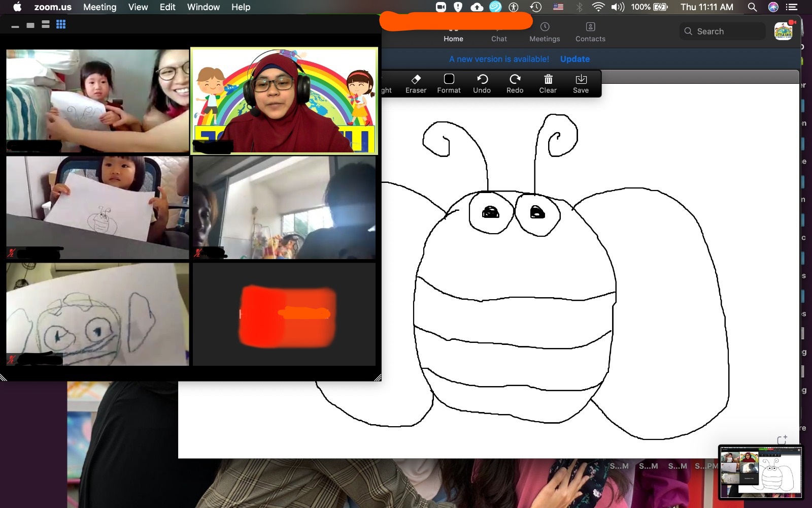Open the Meetings tab

[x=545, y=32]
